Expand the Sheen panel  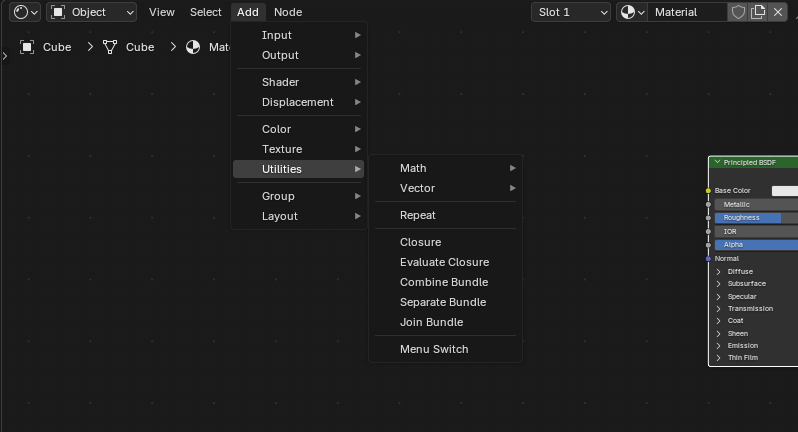(718, 334)
